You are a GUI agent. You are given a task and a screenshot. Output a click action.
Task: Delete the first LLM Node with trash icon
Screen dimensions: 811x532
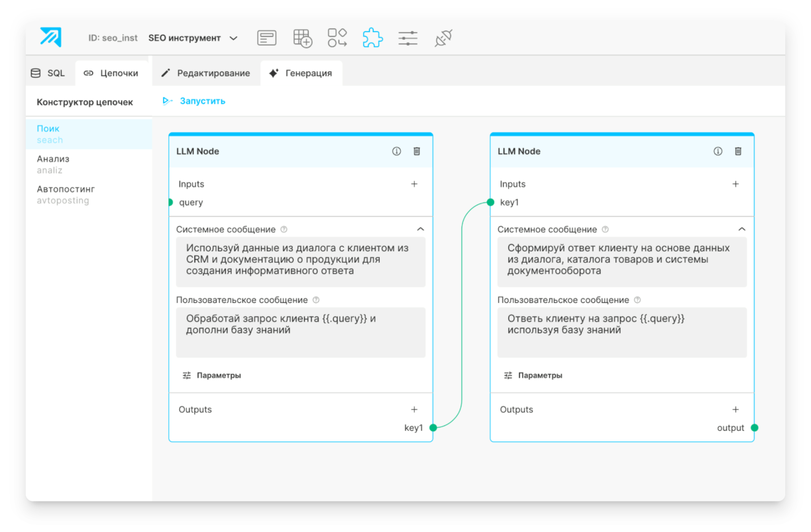[417, 151]
